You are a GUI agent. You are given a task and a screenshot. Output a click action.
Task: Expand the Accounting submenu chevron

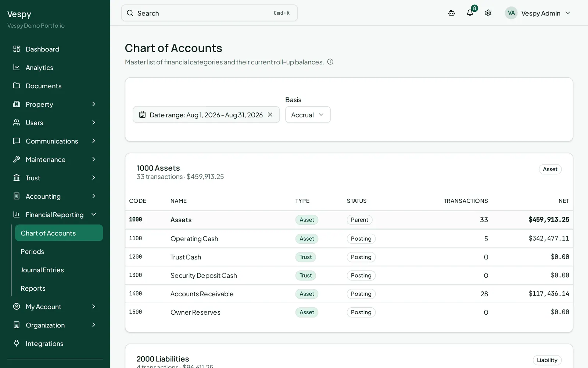(x=94, y=196)
